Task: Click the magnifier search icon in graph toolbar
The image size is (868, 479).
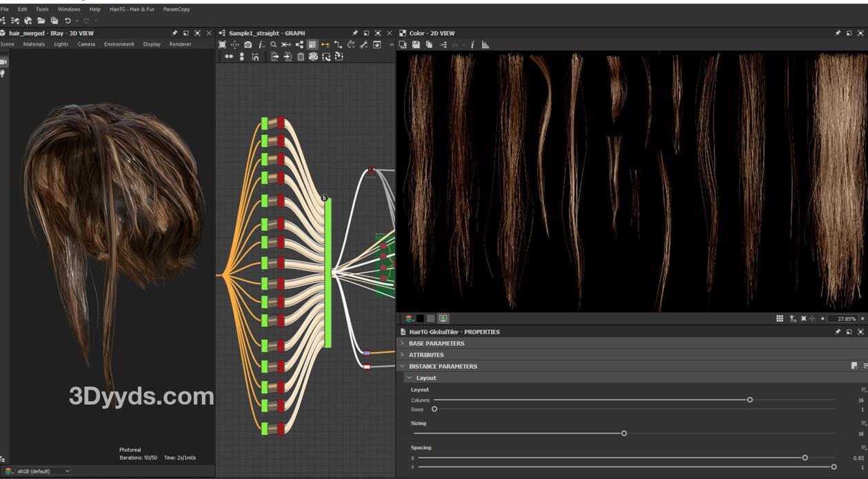Action: click(274, 45)
